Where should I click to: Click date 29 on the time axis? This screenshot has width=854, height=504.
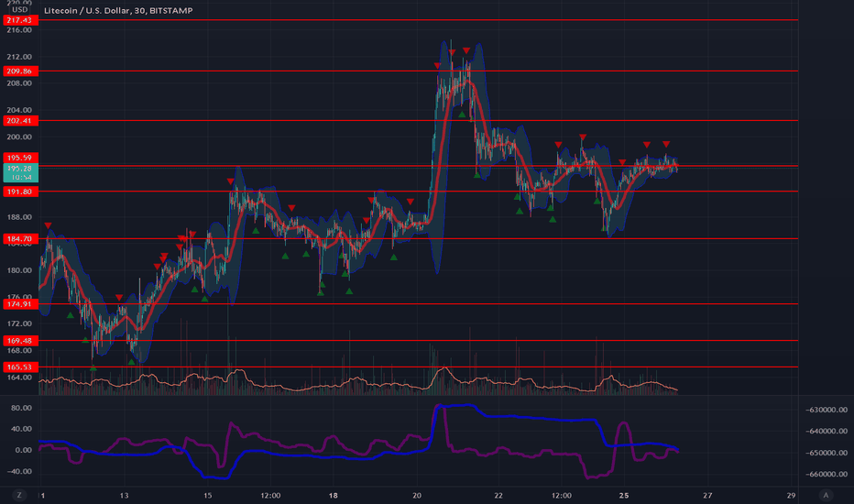[791, 495]
